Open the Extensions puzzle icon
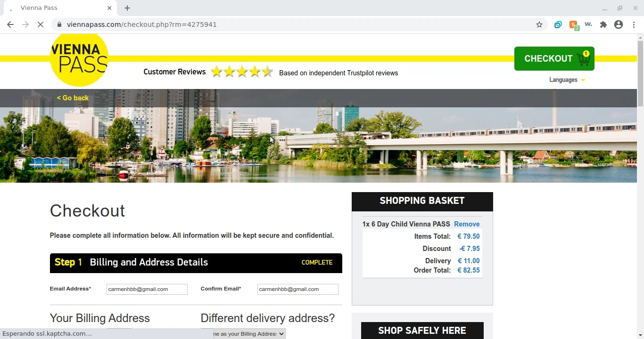The height and width of the screenshot is (339, 644). tap(603, 24)
